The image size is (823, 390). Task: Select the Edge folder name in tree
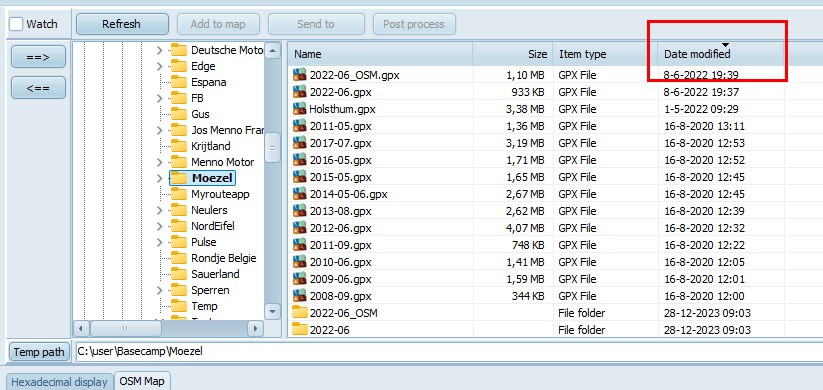click(203, 66)
